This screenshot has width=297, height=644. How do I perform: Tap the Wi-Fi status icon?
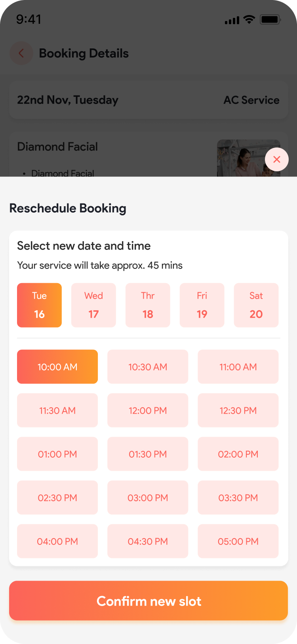249,19
